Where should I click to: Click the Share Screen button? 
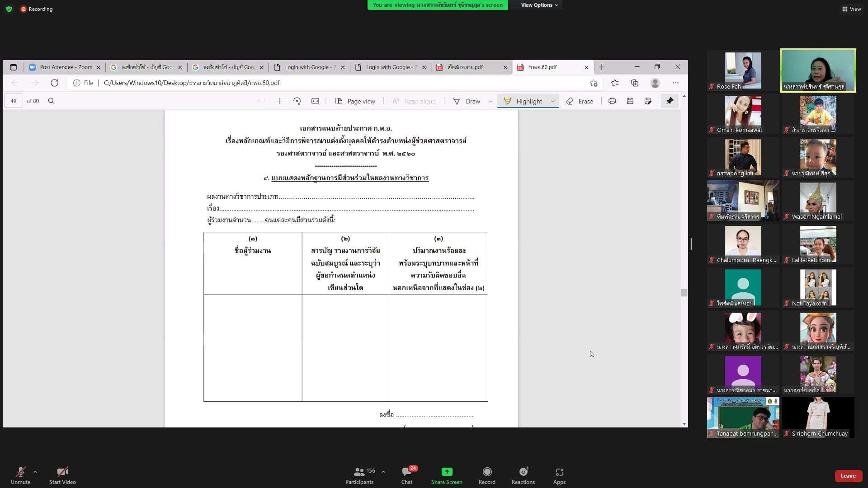pyautogui.click(x=447, y=472)
